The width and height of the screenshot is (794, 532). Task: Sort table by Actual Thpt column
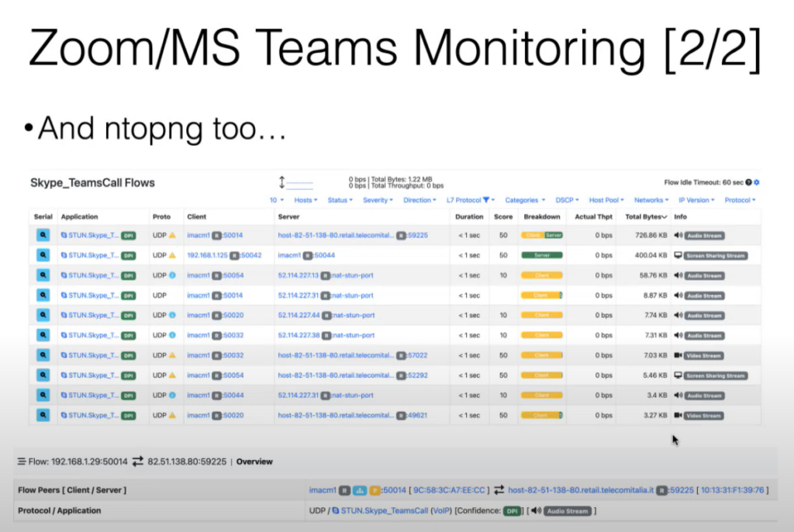pos(593,217)
